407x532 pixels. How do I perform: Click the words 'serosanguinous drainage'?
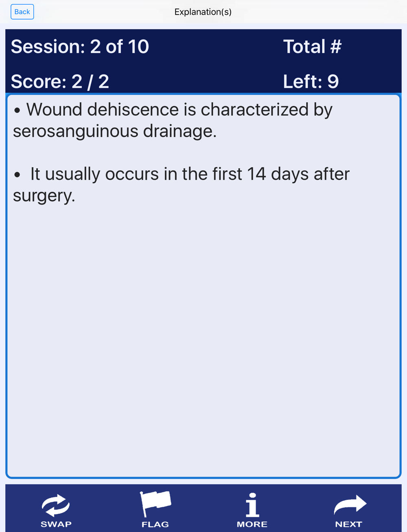point(114,131)
